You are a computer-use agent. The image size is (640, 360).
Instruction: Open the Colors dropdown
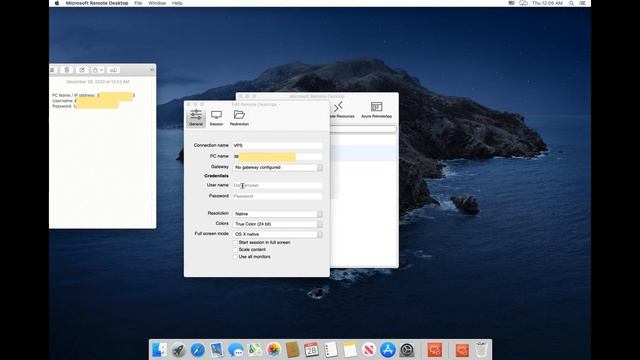pos(278,224)
